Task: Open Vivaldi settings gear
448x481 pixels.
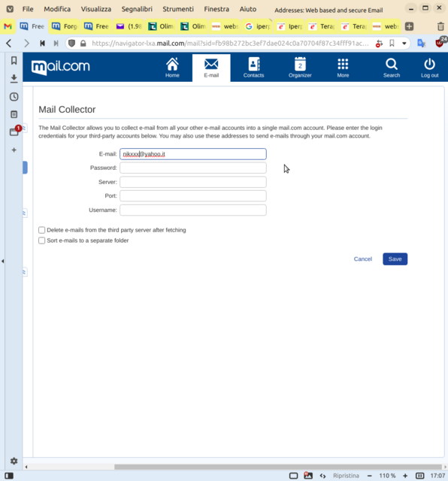Action: point(14,461)
